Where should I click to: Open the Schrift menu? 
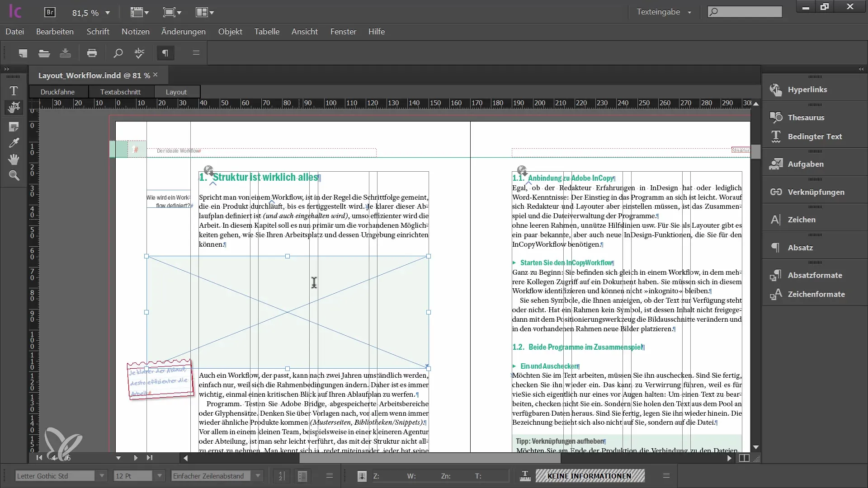tap(98, 32)
